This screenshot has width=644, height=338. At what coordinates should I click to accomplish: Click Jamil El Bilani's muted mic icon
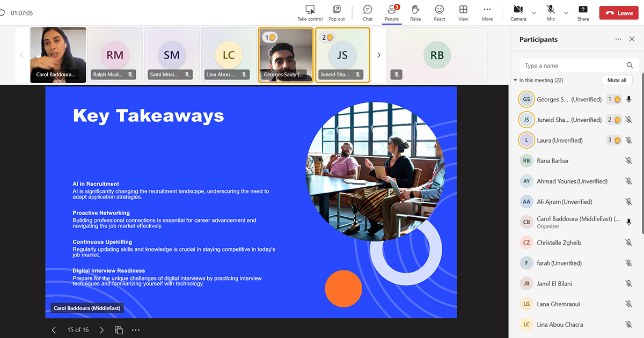[629, 284]
